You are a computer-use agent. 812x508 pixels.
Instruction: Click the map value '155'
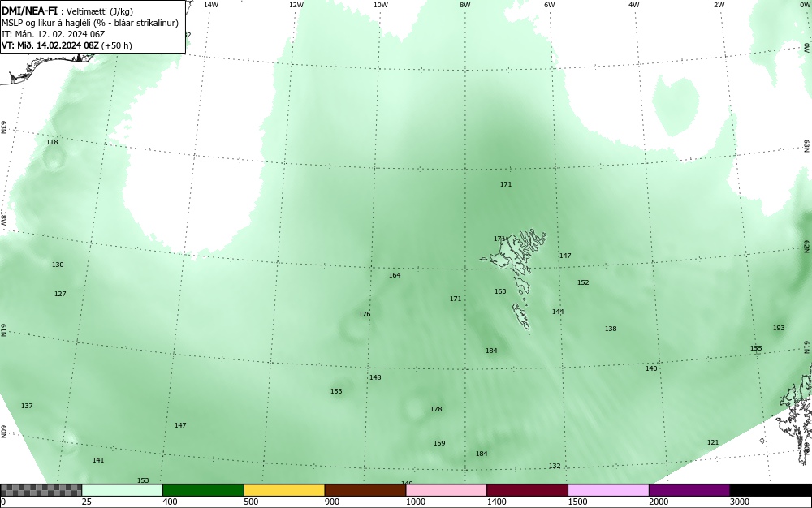756,349
